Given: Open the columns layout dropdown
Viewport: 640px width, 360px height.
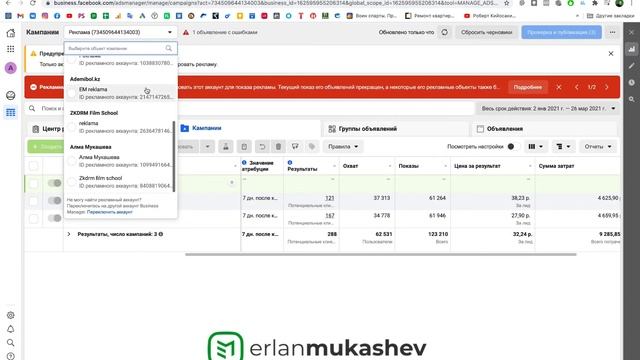Looking at the screenshot, I should [x=536, y=147].
